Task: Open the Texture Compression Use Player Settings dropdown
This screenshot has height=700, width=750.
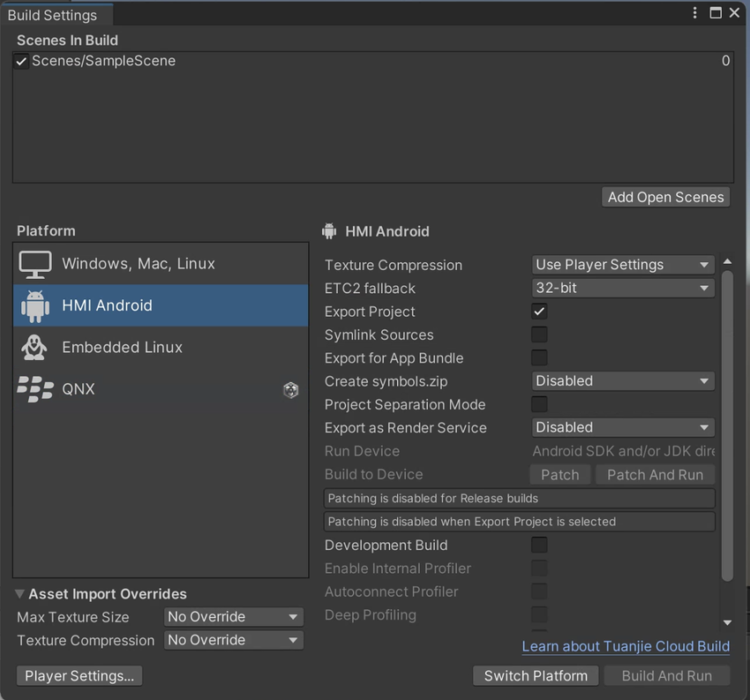Action: (x=623, y=265)
